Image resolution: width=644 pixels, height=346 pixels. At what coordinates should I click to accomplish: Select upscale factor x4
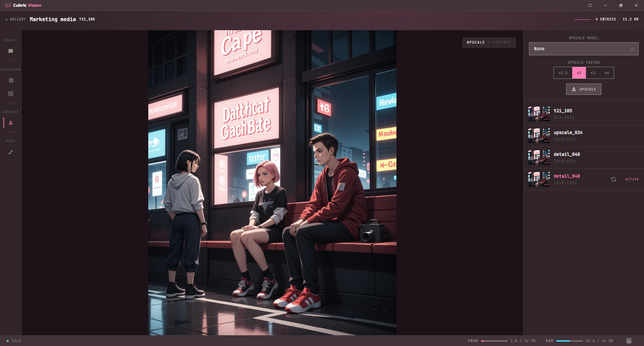coord(607,73)
